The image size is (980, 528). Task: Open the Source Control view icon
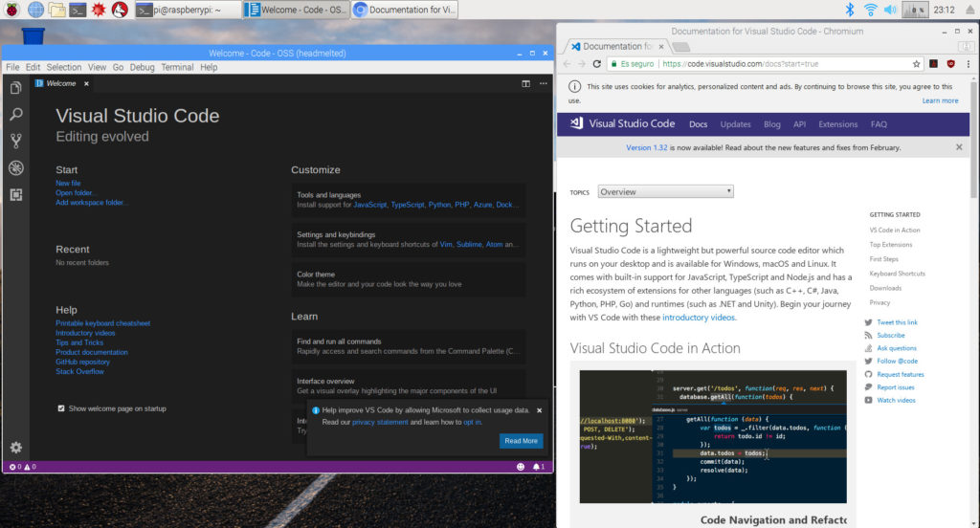point(15,141)
